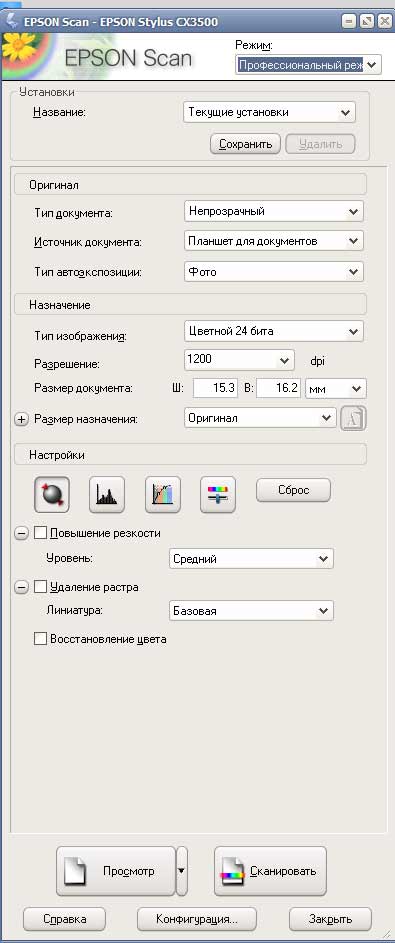Viewport: 395px width, 943px height.
Task: Open the Уровень Средний dropdown
Action: (x=251, y=559)
